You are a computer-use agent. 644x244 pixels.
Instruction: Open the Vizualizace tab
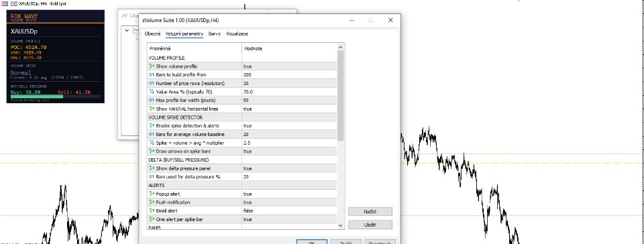tap(237, 34)
